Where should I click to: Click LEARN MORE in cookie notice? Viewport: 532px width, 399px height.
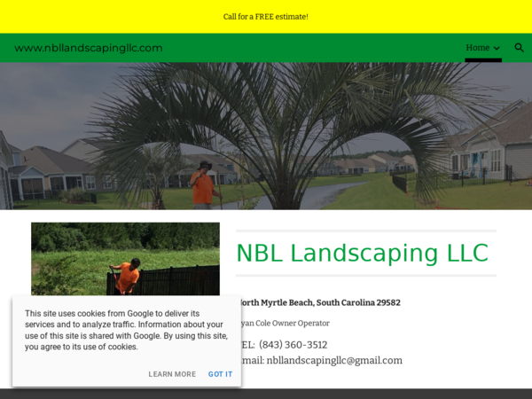[x=172, y=374]
